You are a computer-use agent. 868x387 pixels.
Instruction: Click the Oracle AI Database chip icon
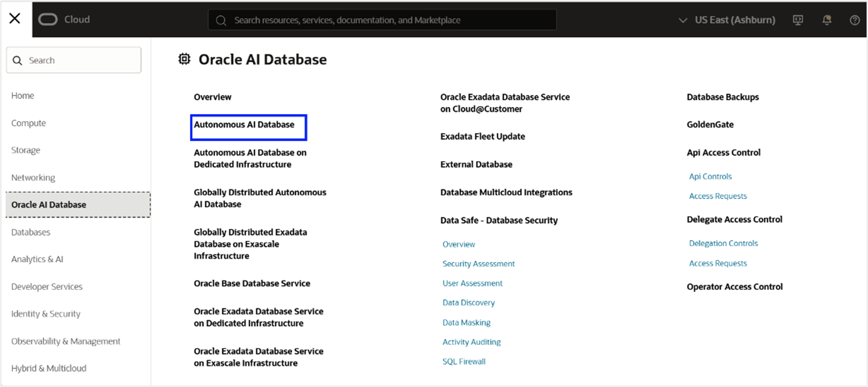[185, 59]
